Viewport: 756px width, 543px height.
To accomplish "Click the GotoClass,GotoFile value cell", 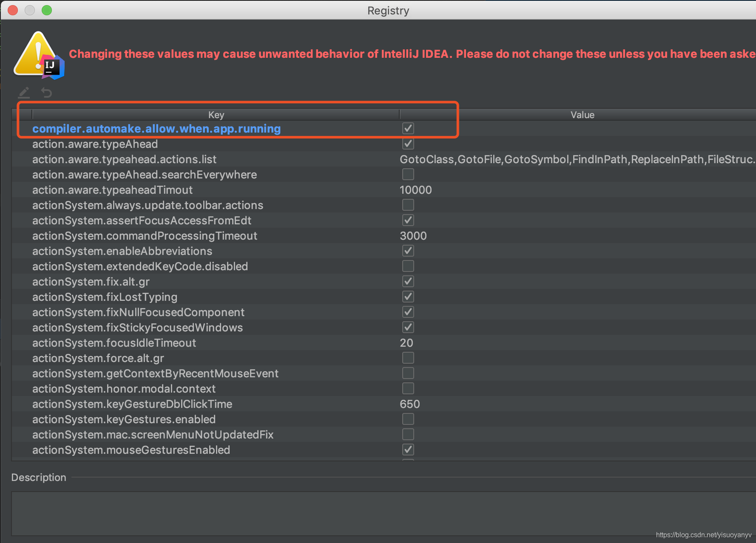I will pos(577,159).
